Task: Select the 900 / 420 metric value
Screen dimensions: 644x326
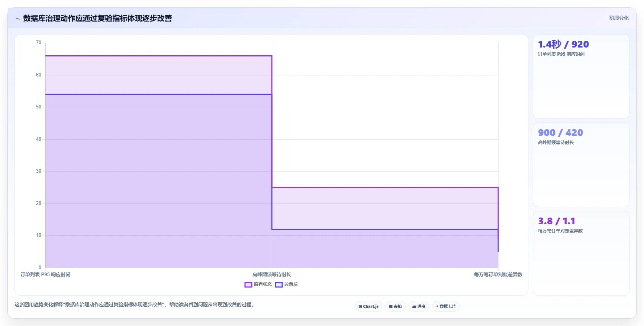Action: 560,133
